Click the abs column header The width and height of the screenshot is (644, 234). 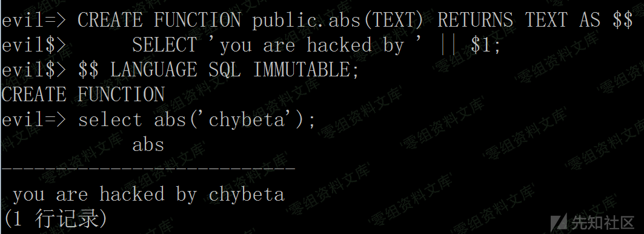148,145
